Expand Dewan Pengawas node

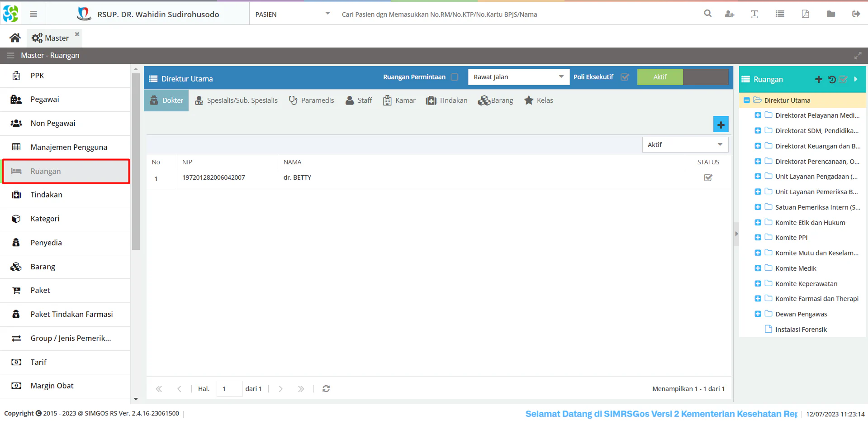click(x=758, y=314)
